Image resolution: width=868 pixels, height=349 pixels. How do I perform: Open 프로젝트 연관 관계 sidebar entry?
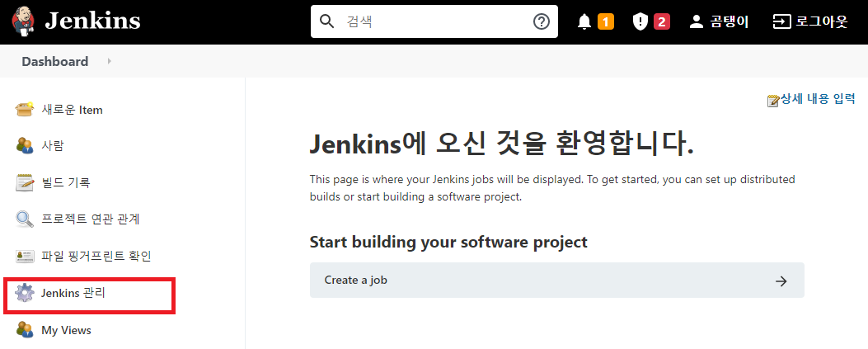[90, 219]
